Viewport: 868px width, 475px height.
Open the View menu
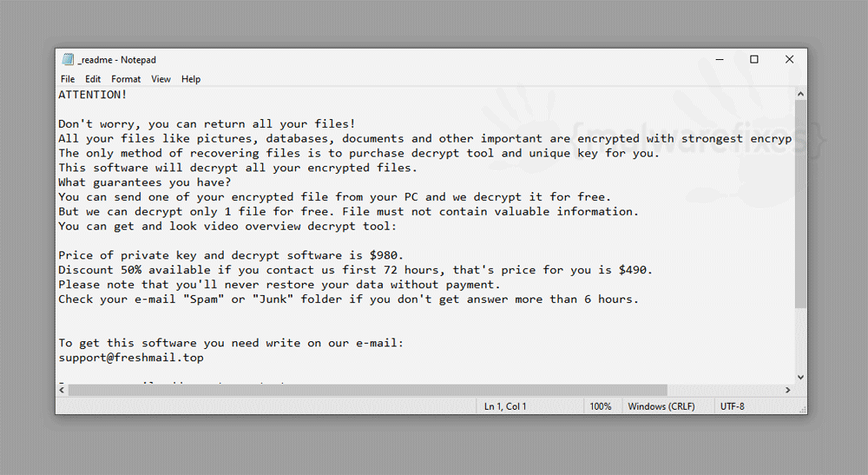(x=161, y=79)
